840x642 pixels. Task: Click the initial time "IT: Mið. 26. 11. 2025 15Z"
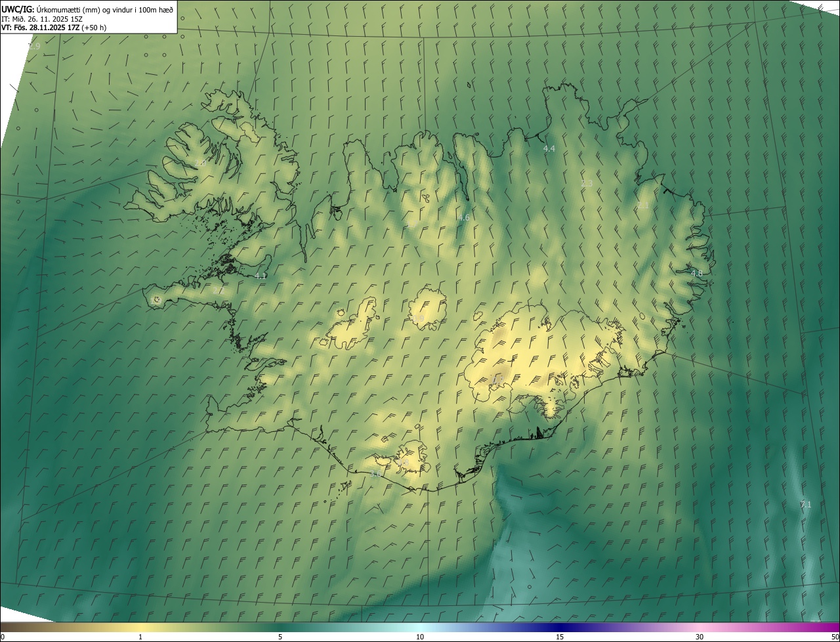[x=43, y=18]
